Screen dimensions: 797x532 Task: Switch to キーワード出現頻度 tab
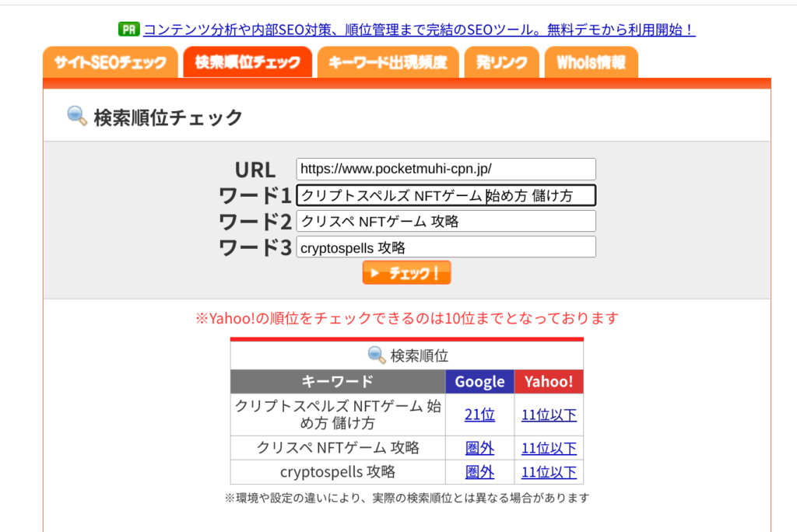pos(388,62)
